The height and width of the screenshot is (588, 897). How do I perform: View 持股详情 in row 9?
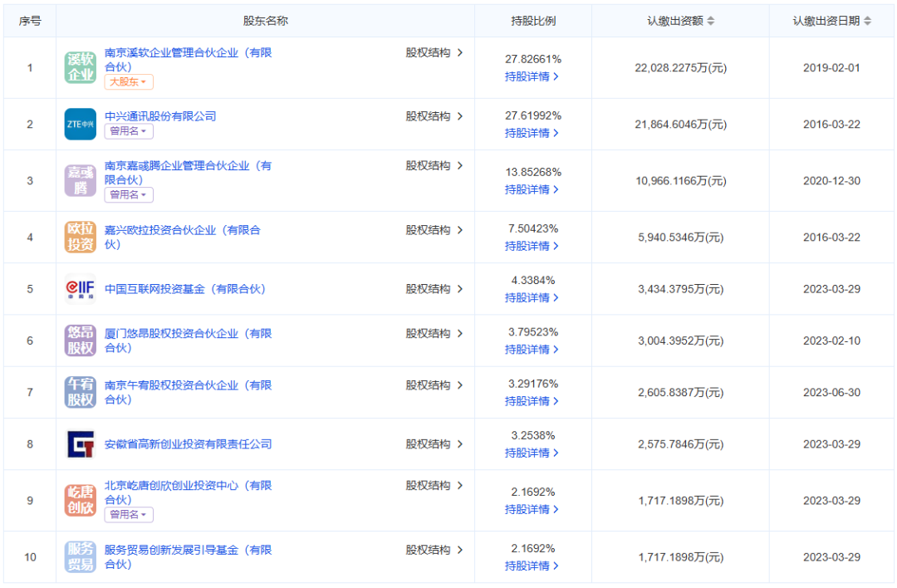point(532,509)
